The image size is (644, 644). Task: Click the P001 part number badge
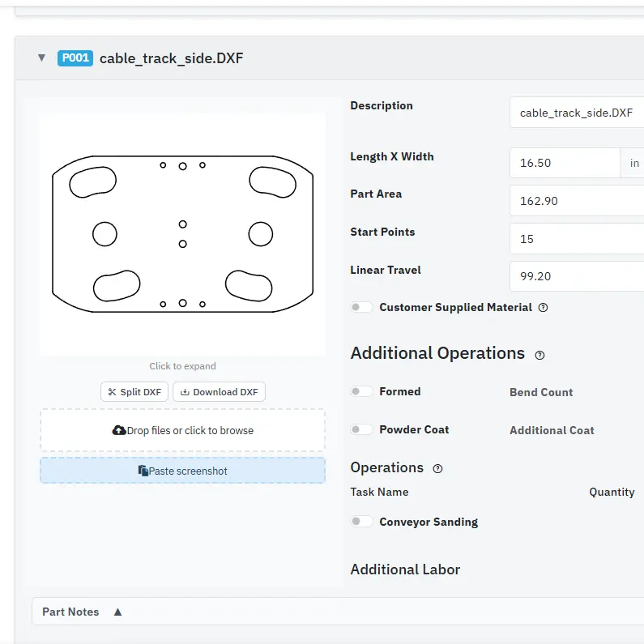tap(75, 58)
